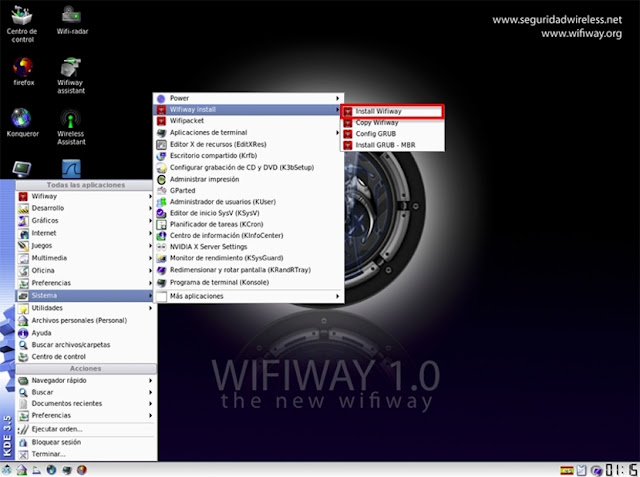Choose Copy Wifiway from submenu
Image resolution: width=640 pixels, height=477 pixels.
click(392, 122)
